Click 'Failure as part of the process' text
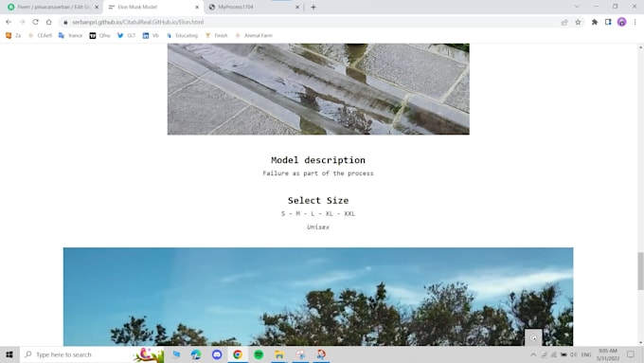This screenshot has width=644, height=363. (318, 173)
